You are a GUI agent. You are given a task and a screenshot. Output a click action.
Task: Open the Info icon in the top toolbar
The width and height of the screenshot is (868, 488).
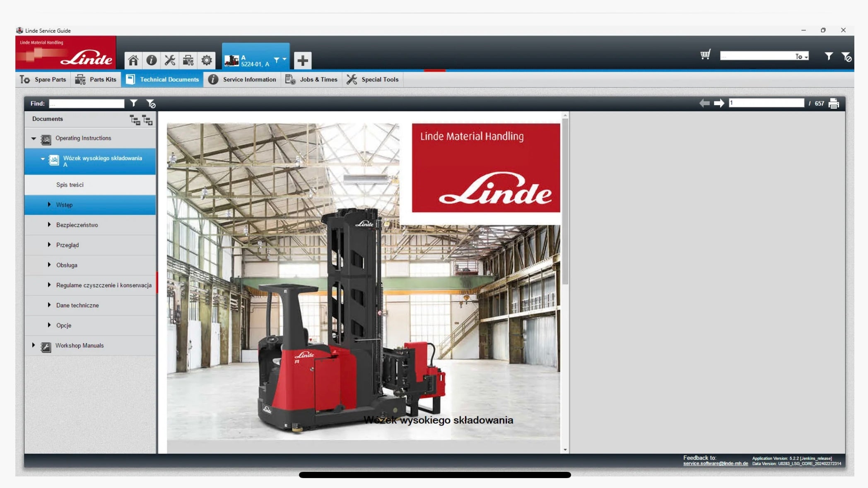tap(152, 60)
